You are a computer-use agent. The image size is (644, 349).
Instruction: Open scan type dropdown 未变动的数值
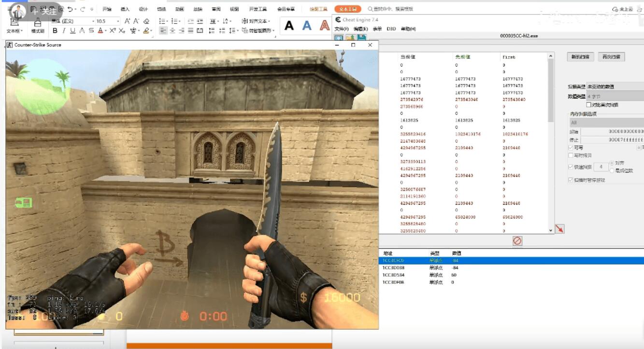click(615, 86)
